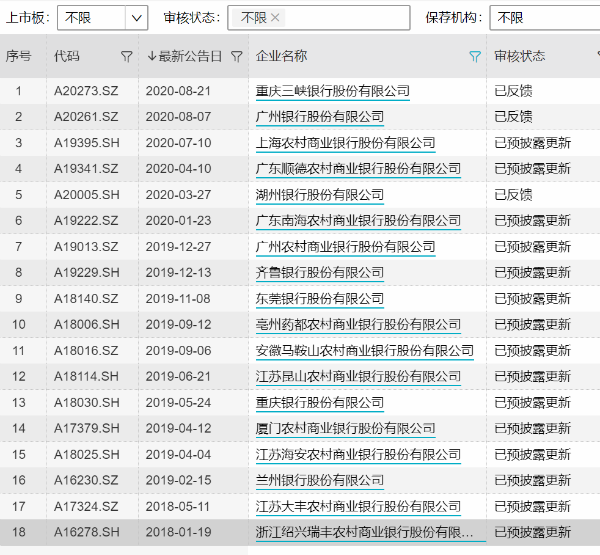Open the 最新公告日 column filter icon
The width and height of the screenshot is (600, 555).
237,57
